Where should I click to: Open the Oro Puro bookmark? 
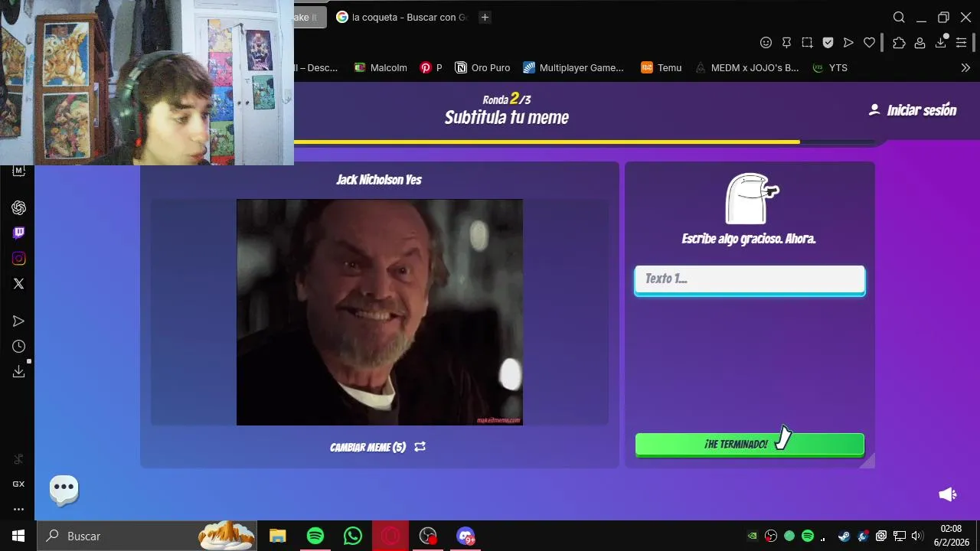click(482, 68)
